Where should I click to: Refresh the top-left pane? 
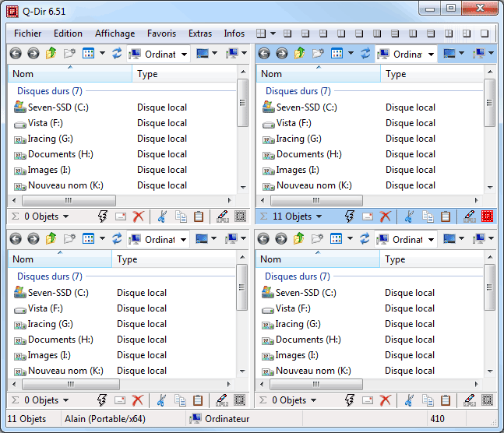pyautogui.click(x=117, y=54)
